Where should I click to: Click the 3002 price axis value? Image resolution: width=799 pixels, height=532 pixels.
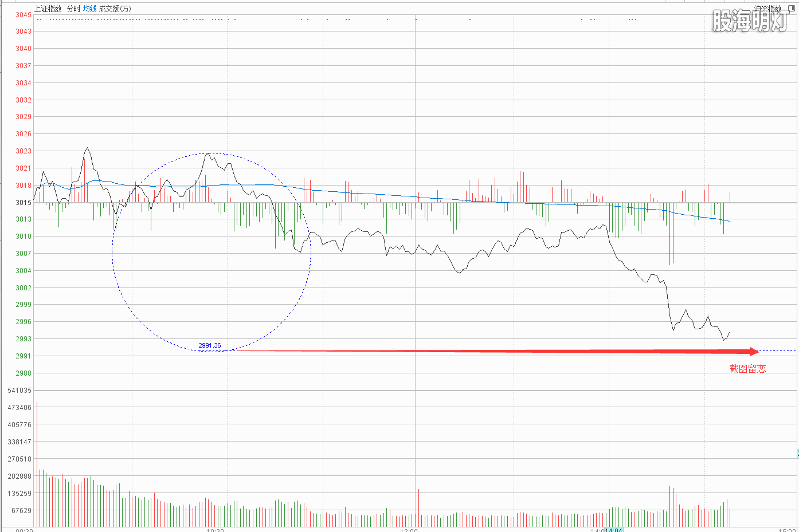pos(23,288)
